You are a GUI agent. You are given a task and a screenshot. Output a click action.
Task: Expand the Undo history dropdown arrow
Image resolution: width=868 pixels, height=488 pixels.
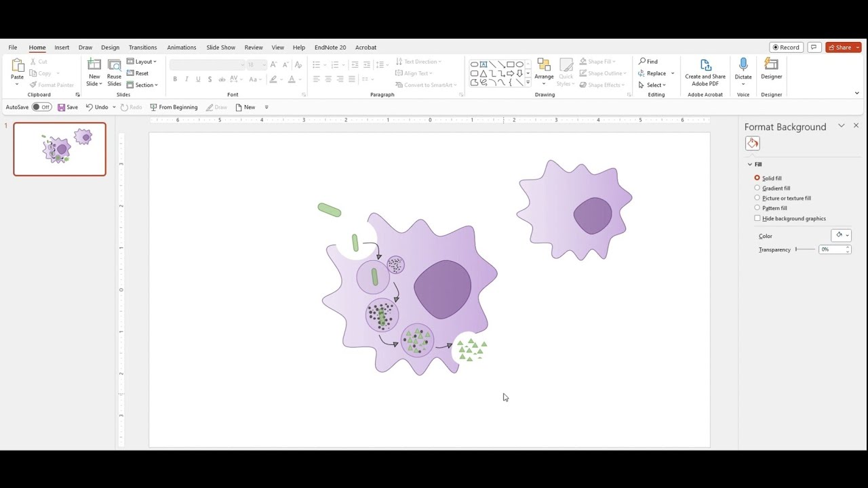[x=114, y=107]
